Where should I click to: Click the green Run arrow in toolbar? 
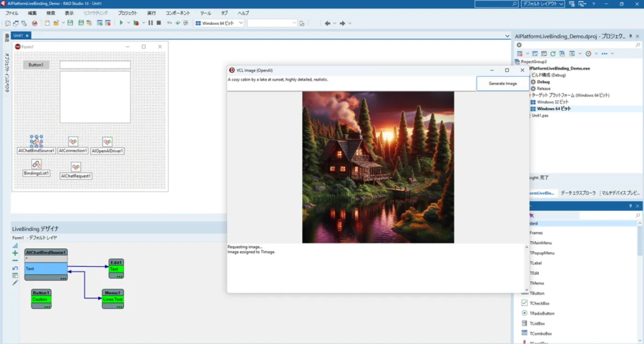coord(121,23)
